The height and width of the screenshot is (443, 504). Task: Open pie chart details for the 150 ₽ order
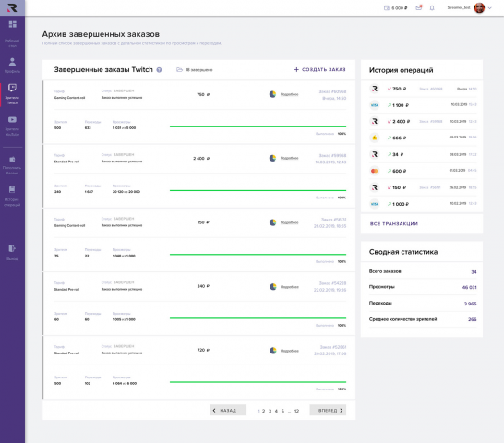tap(272, 222)
